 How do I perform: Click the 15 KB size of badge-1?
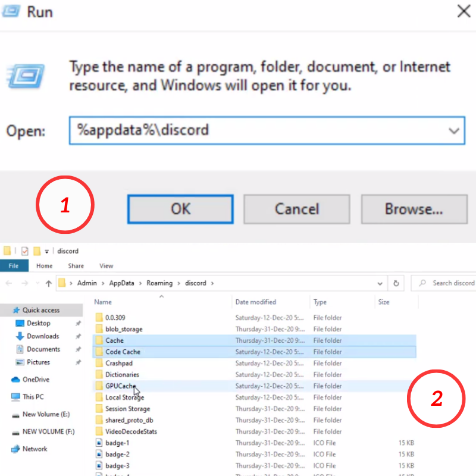pos(406,443)
